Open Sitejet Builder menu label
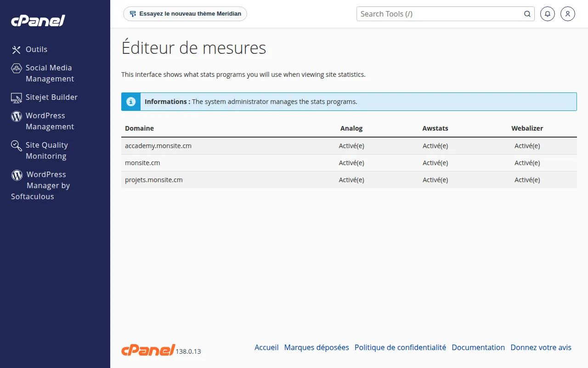 [51, 97]
